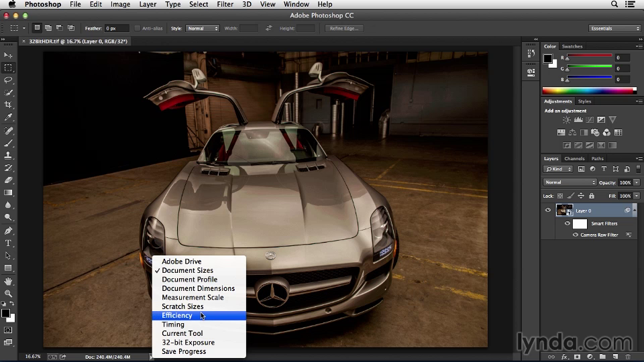Switch to the Paths tab
Screen dimensions: 644x362
[598, 158]
